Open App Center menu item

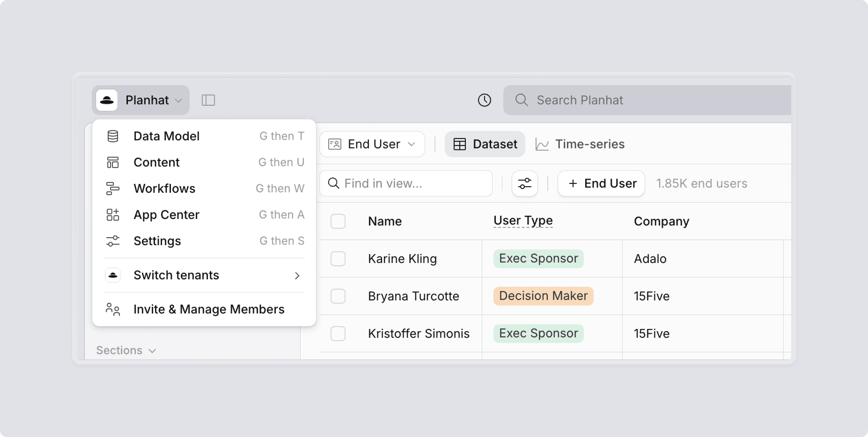204,215
